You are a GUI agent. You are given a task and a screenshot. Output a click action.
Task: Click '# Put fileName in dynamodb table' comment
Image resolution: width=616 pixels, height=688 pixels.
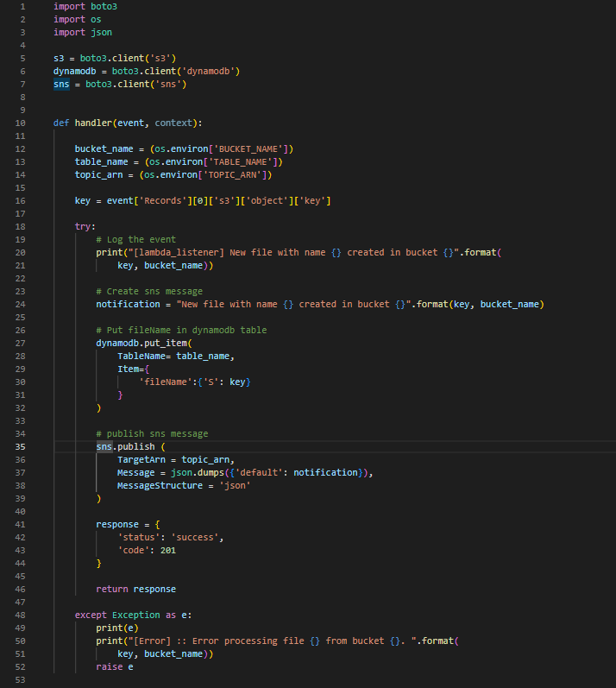click(x=181, y=330)
